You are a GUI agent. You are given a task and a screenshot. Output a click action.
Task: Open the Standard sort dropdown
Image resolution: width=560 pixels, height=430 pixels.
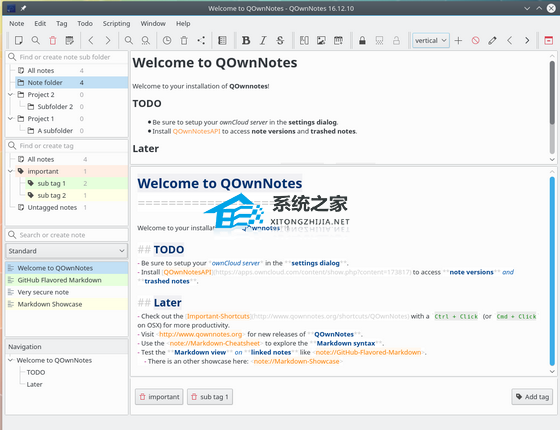[67, 251]
